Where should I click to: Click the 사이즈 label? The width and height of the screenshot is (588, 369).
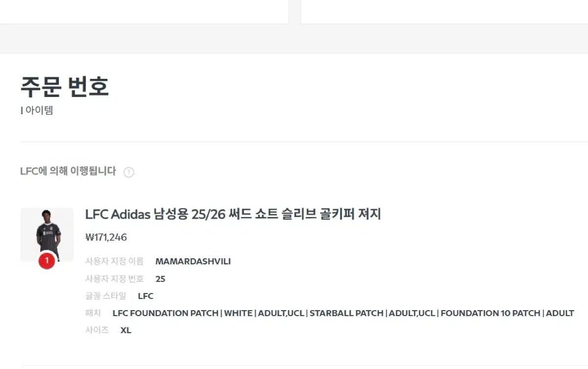(97, 330)
